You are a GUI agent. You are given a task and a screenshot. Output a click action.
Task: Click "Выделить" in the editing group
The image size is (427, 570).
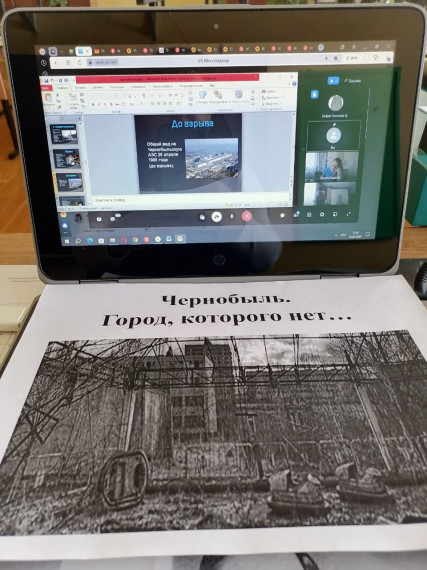pyautogui.click(x=271, y=104)
